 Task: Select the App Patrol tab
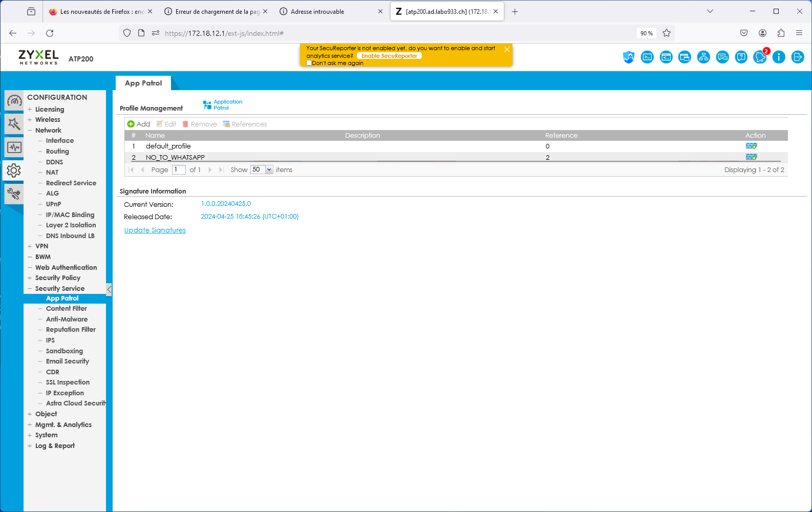[x=143, y=83]
